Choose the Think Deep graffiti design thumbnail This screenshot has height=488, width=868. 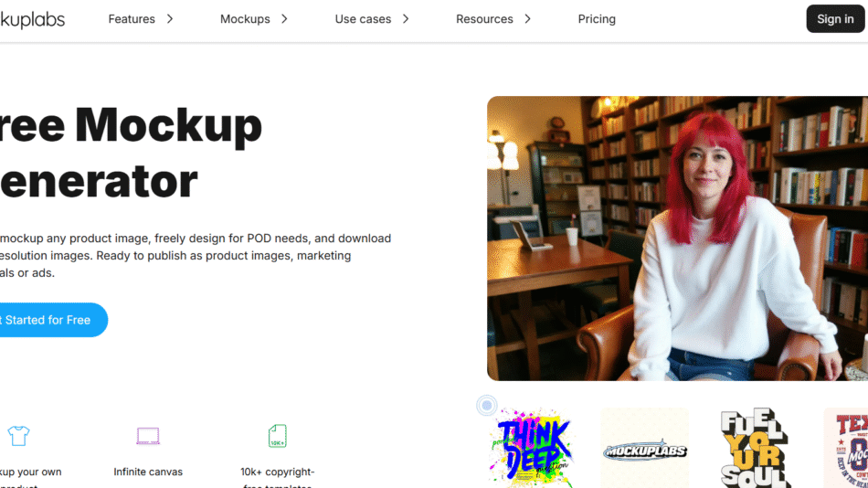point(533,448)
